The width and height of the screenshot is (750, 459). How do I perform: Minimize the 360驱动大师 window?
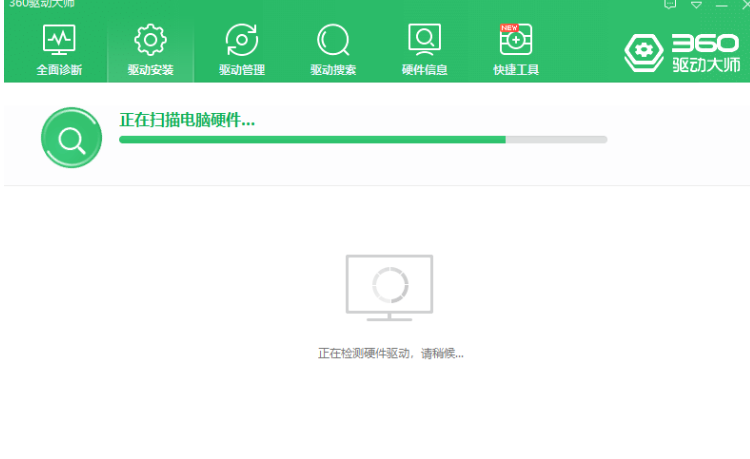coord(721,5)
